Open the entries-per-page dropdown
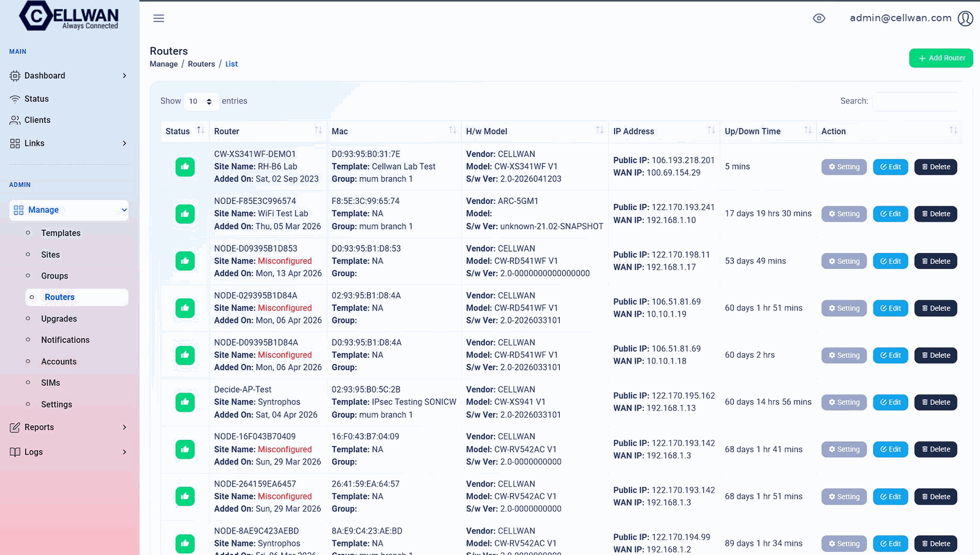The height and width of the screenshot is (555, 980). 201,101
